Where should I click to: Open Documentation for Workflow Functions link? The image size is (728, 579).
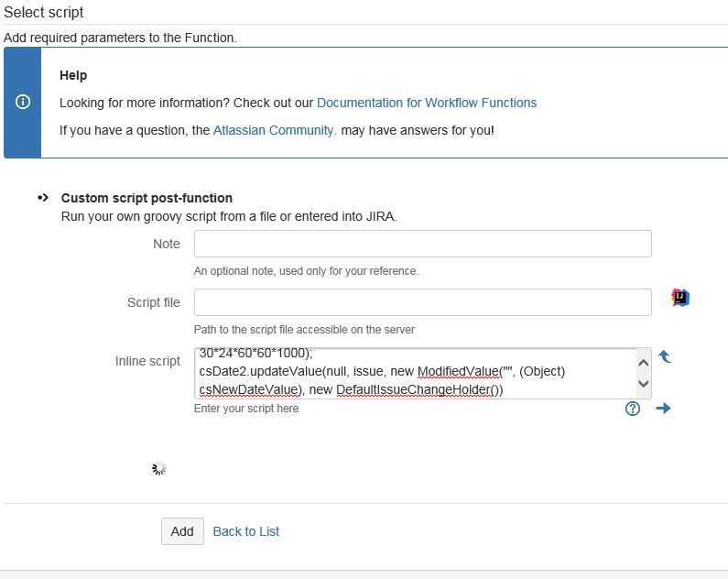point(427,103)
